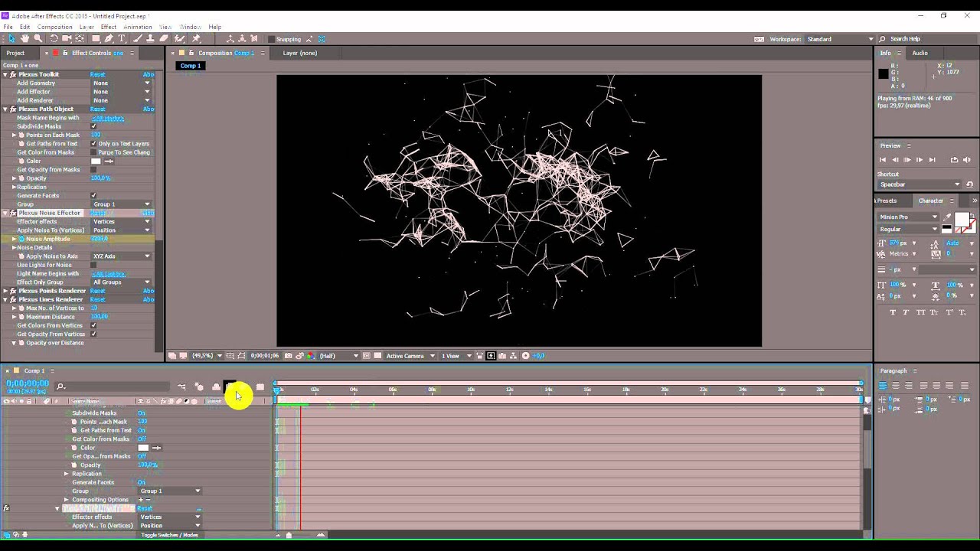This screenshot has height=551, width=980.
Task: Collapse the Plexus Path Object effect
Action: coord(5,109)
